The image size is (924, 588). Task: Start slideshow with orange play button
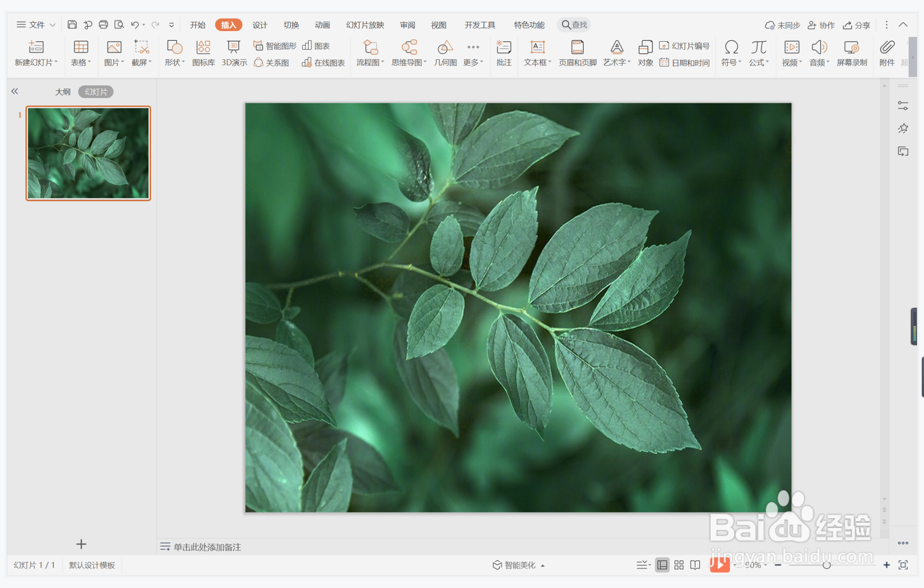point(719,564)
